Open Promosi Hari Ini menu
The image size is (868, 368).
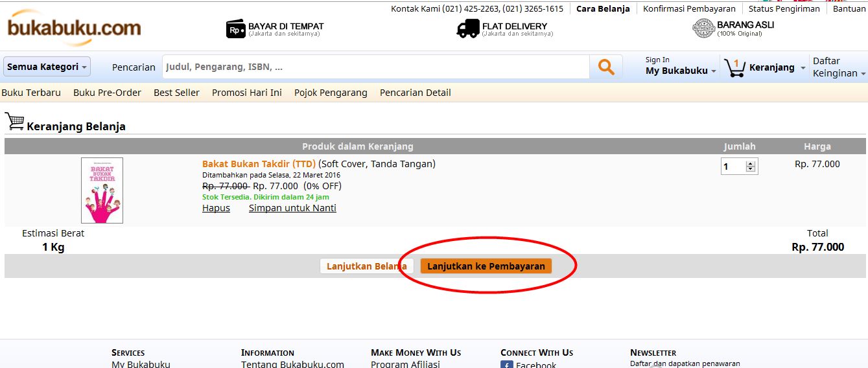[247, 93]
